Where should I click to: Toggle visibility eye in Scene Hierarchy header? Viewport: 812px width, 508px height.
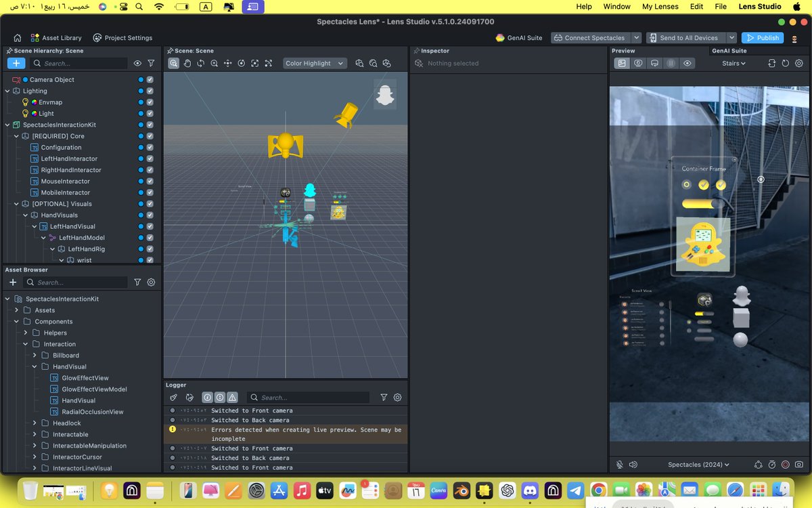(x=137, y=63)
